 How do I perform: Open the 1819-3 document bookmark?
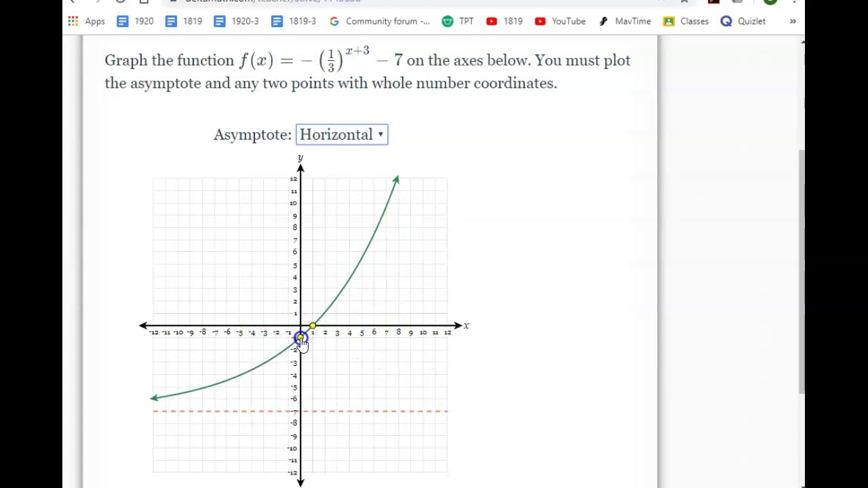tap(294, 21)
